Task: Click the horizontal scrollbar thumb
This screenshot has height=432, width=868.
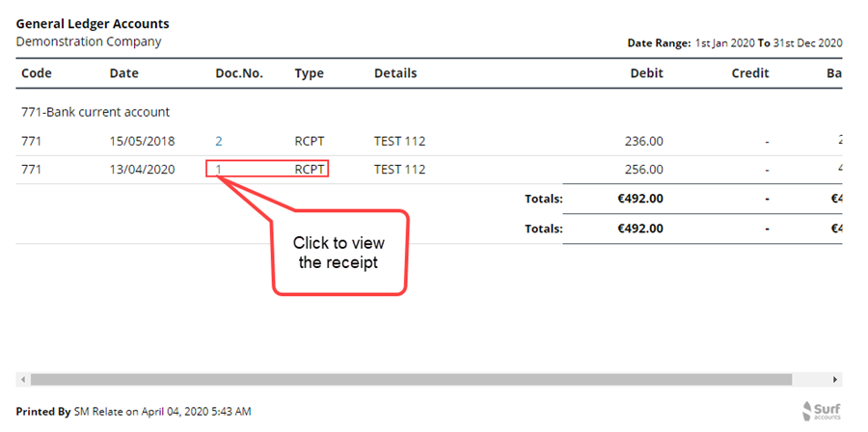Action: [411, 380]
